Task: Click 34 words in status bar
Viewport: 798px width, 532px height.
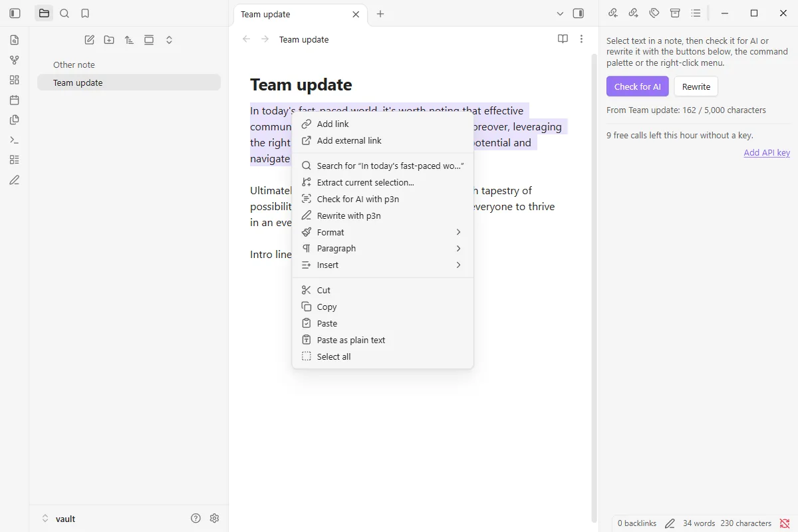Action: (x=699, y=523)
